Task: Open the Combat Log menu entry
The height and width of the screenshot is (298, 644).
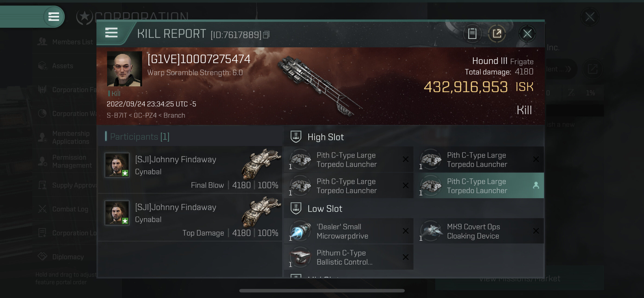Action: click(x=65, y=209)
